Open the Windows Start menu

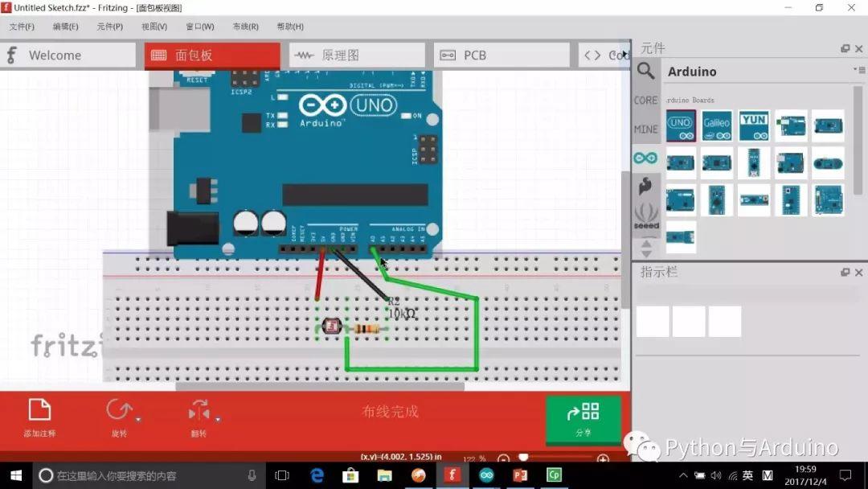coord(15,475)
